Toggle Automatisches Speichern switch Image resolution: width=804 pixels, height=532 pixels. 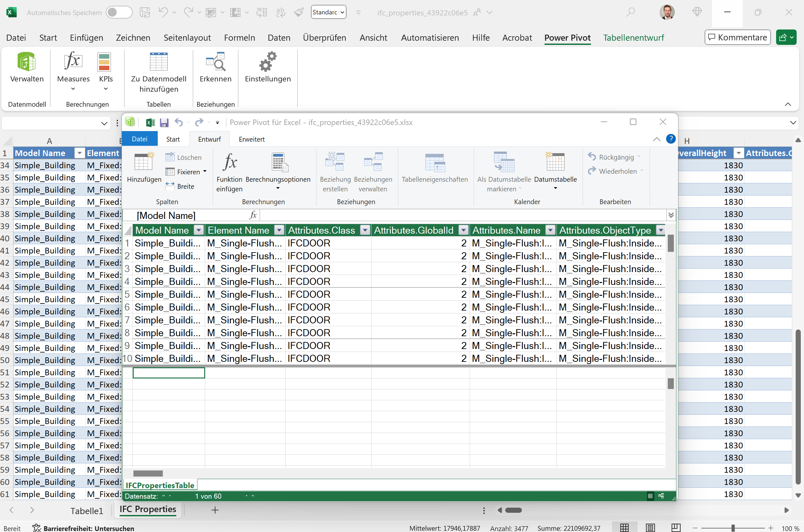(119, 12)
